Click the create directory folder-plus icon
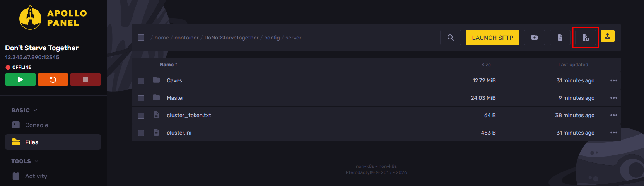Image resolution: width=644 pixels, height=186 pixels. point(535,38)
